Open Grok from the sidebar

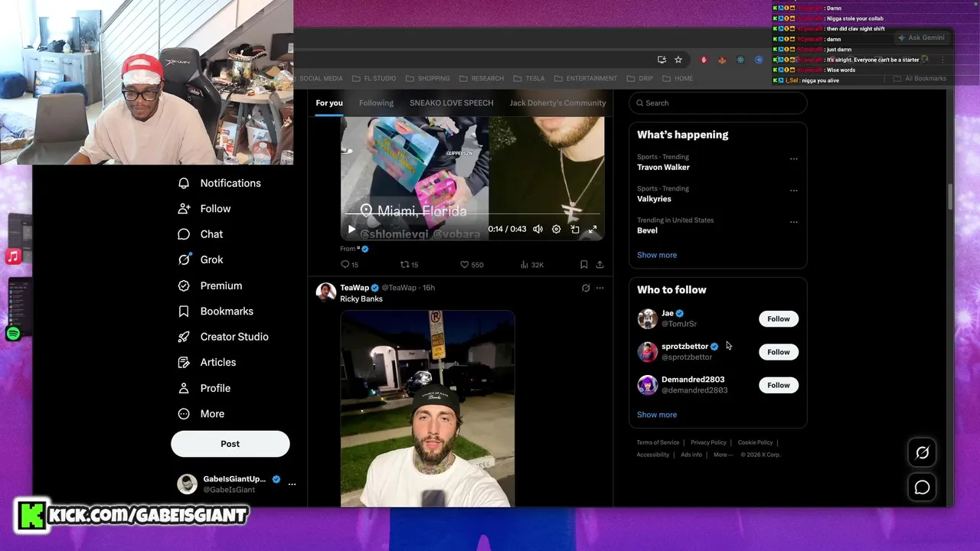coord(200,259)
